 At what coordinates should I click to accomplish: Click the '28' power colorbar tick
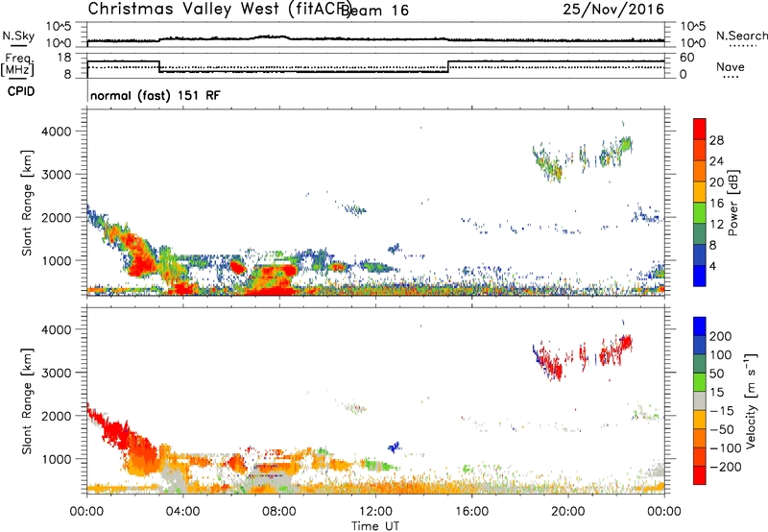(x=716, y=140)
